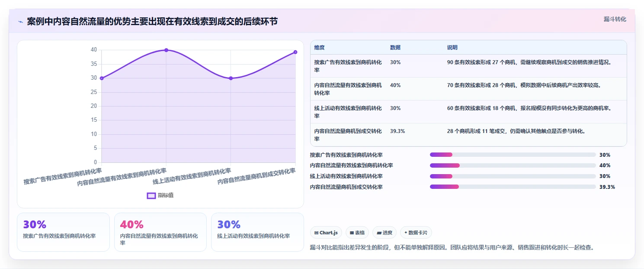
Task: Click table cell 线上活动有效线索到商机转化率
Action: coord(348,112)
